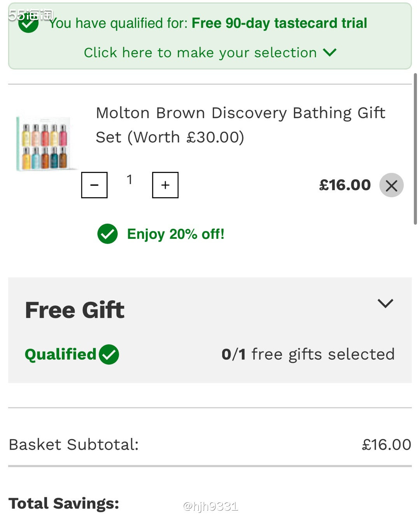Click the green checkmark beside Enjoy 20% off
The height and width of the screenshot is (525, 420).
[x=107, y=234]
